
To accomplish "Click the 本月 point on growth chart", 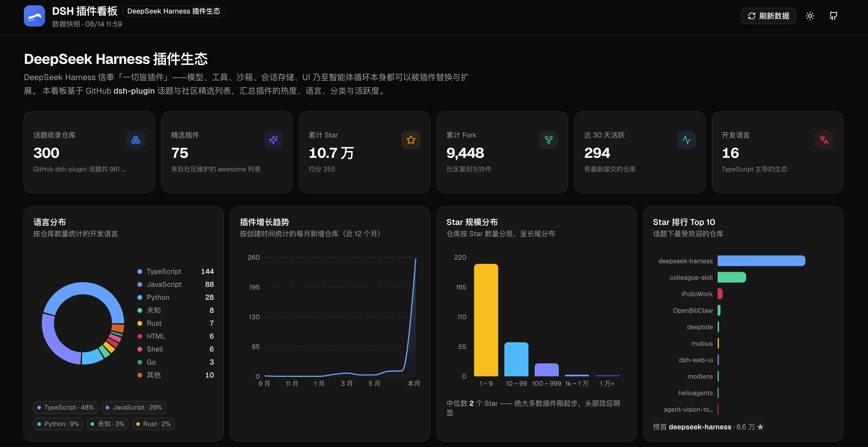I will [415, 259].
